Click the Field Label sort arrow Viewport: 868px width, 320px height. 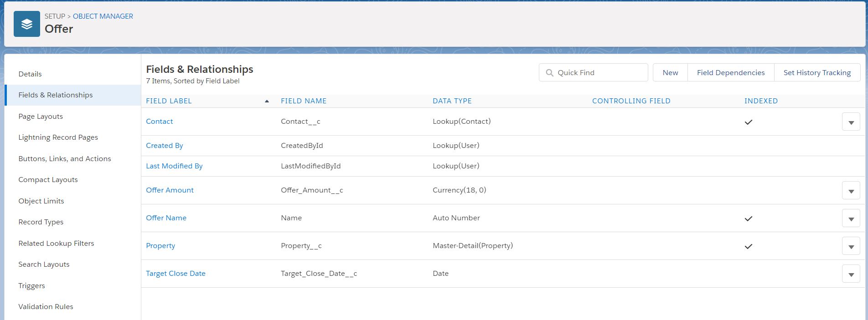click(267, 101)
